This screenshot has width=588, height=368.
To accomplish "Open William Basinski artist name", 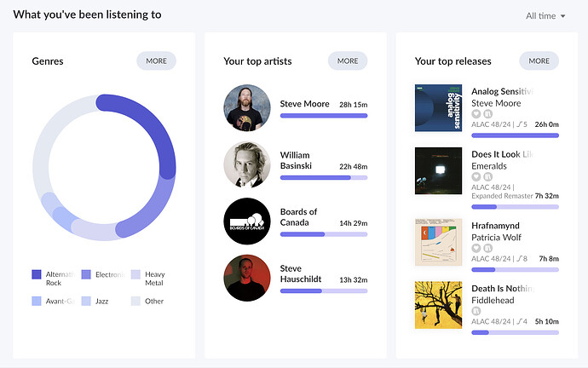I will 296,160.
